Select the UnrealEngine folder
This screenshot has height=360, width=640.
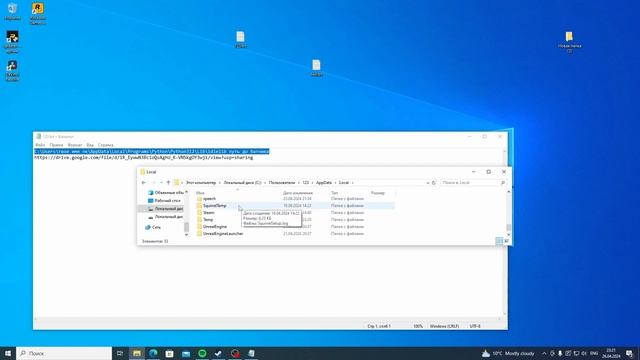click(215, 227)
